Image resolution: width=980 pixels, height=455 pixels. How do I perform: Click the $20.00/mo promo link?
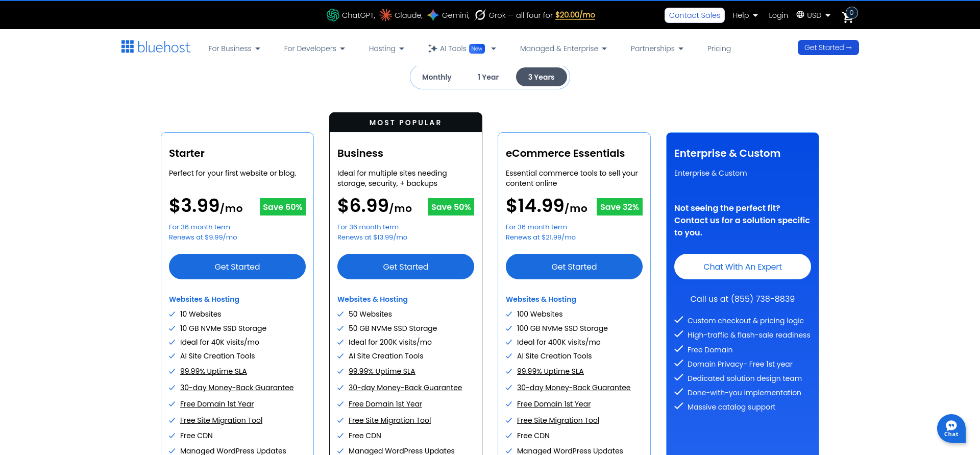(x=575, y=15)
